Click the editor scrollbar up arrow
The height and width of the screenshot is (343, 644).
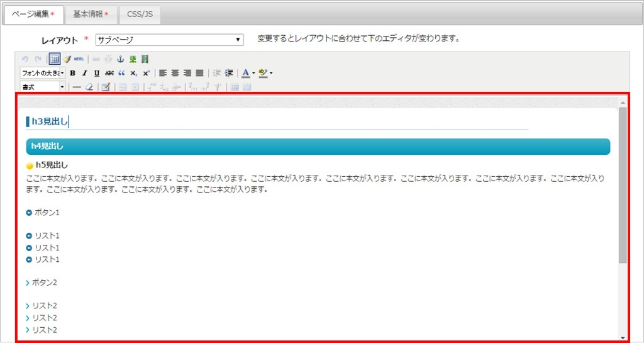coord(623,103)
